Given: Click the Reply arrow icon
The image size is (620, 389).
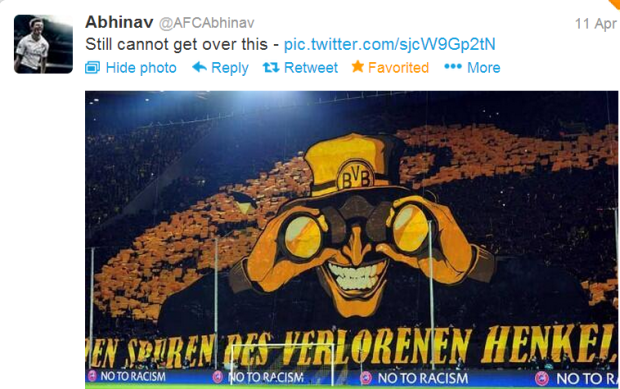Looking at the screenshot, I should [x=199, y=67].
